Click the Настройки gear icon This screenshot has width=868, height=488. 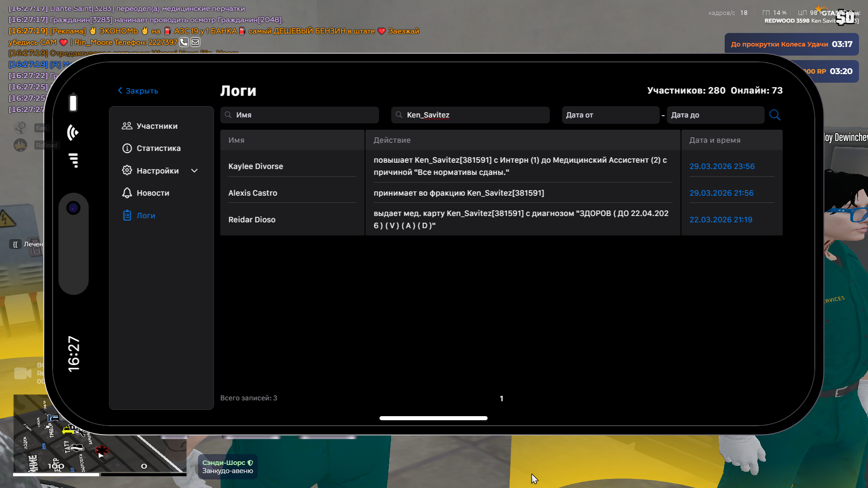coord(127,170)
